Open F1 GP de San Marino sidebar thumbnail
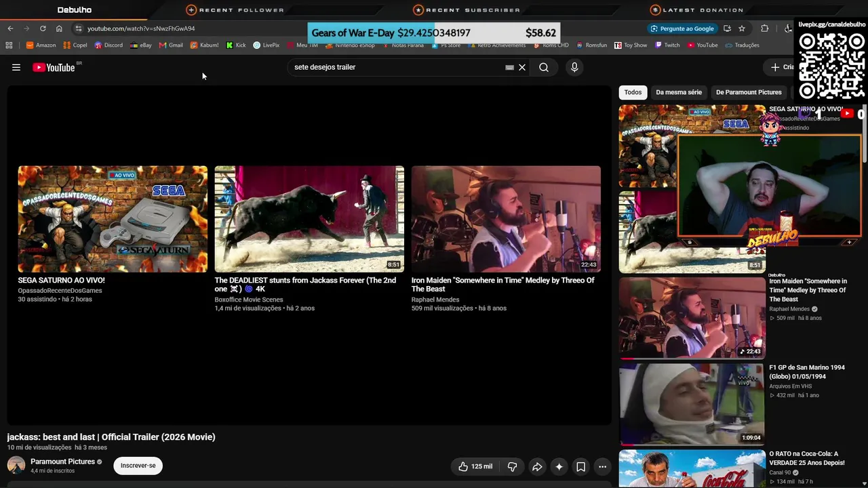 click(692, 404)
